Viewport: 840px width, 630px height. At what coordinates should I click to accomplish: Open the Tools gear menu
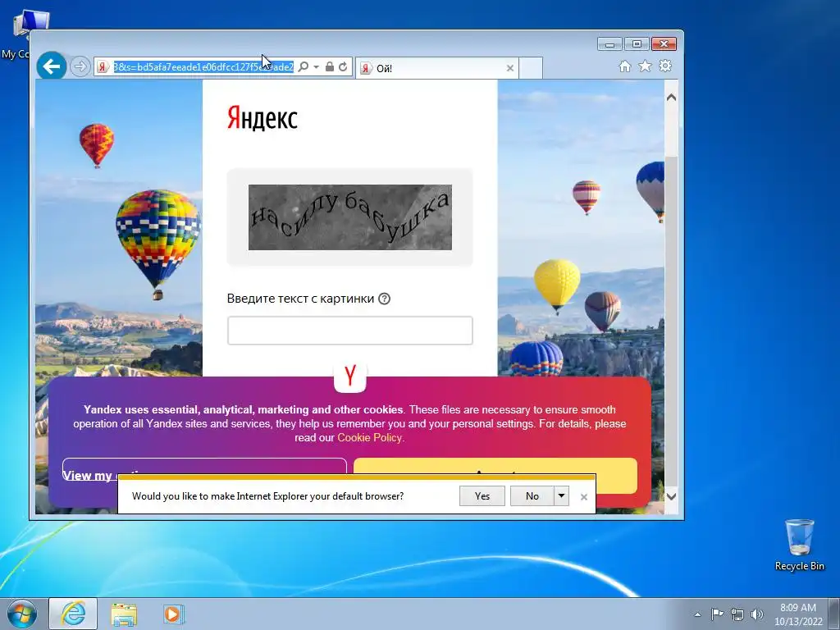[665, 66]
